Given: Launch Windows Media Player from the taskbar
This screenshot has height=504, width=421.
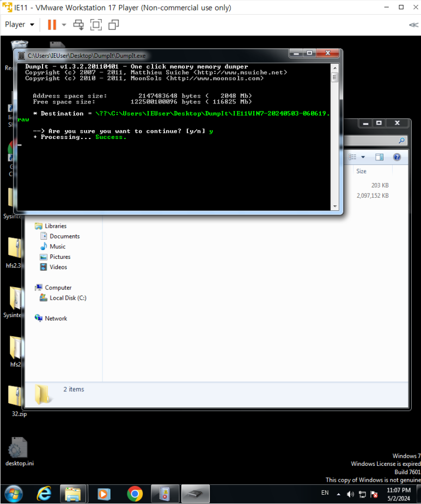Looking at the screenshot, I should [x=103, y=494].
